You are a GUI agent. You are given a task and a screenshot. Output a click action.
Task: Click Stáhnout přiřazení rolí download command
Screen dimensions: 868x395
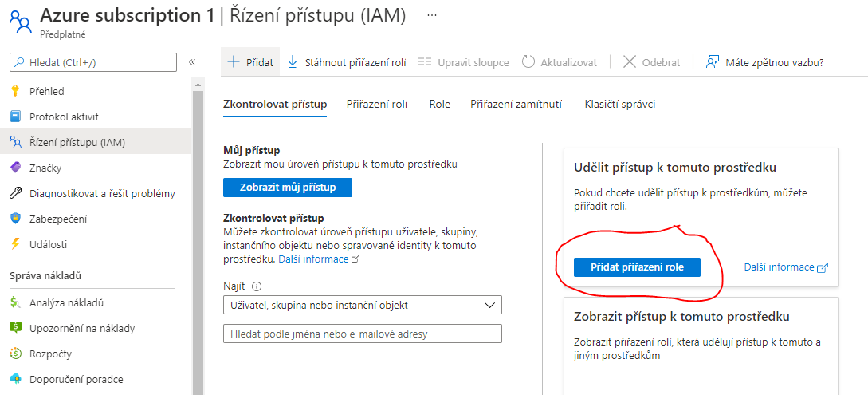[346, 62]
